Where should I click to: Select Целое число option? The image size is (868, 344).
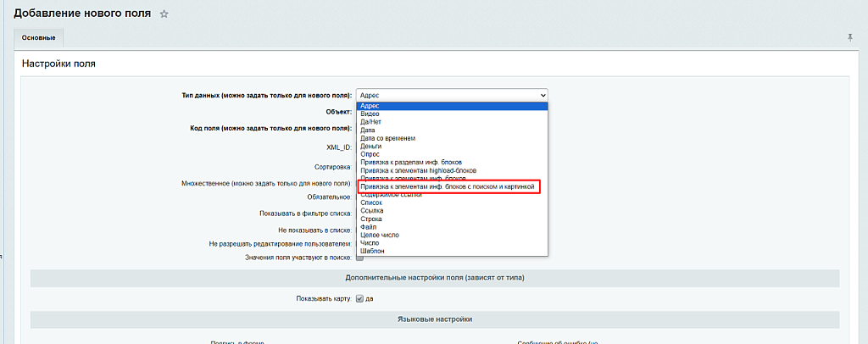[379, 235]
